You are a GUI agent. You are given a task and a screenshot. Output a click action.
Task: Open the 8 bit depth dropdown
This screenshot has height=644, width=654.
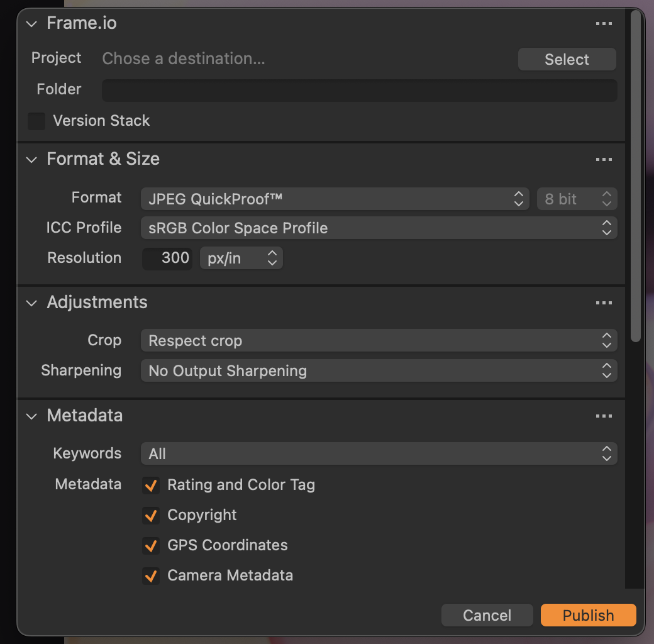[577, 199]
